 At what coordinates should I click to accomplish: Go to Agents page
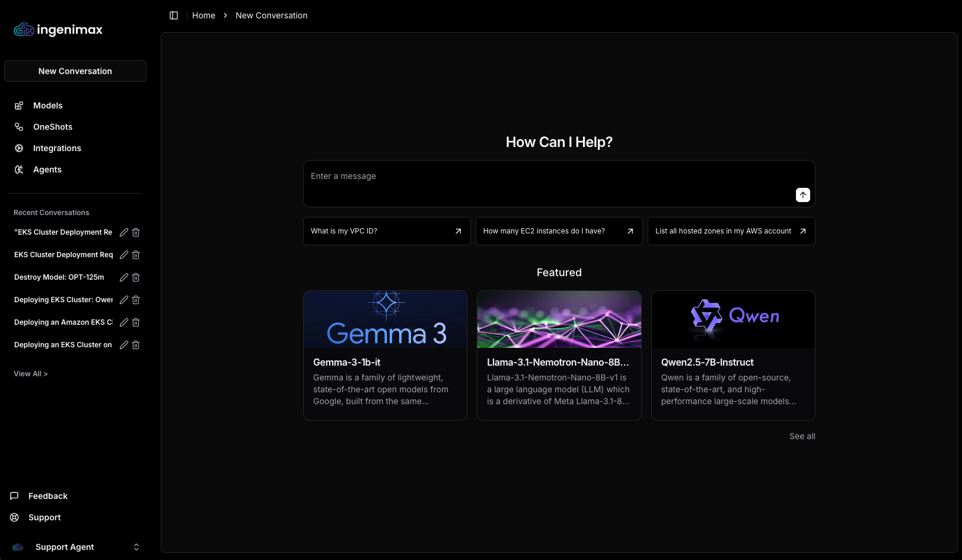47,169
